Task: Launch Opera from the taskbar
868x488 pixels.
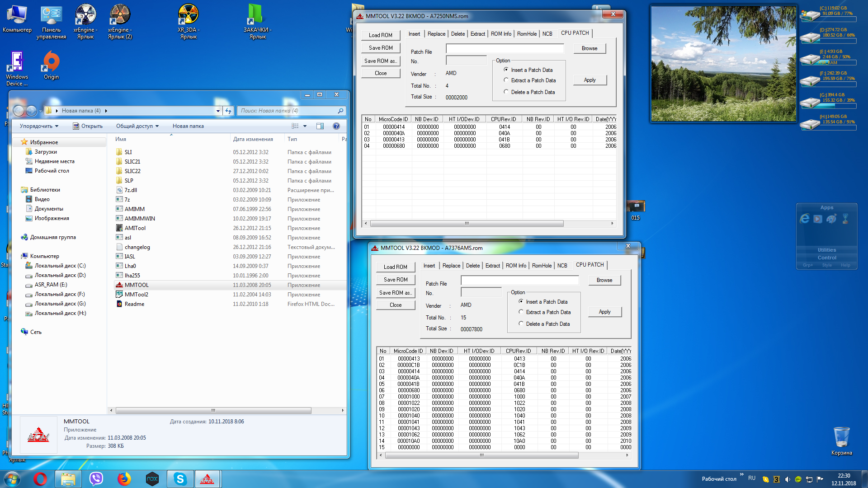Action: (x=40, y=479)
